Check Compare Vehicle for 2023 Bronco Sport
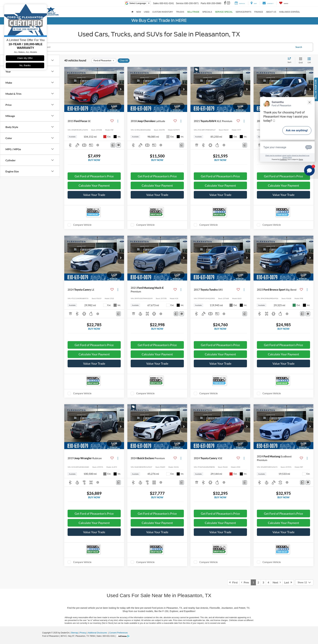 [x=259, y=393]
